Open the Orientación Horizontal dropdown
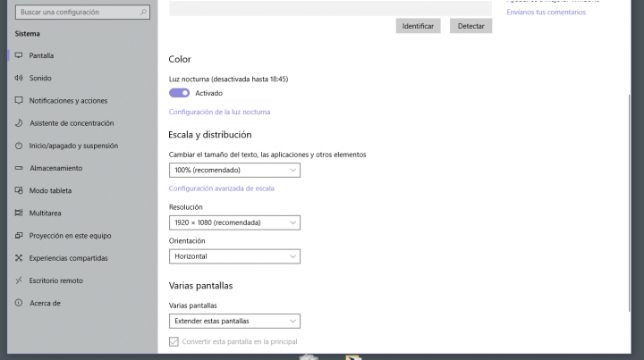The width and height of the screenshot is (644, 360). coord(234,256)
